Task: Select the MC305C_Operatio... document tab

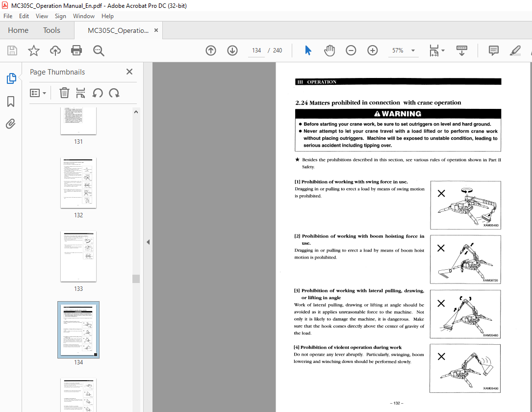Action: (x=118, y=30)
